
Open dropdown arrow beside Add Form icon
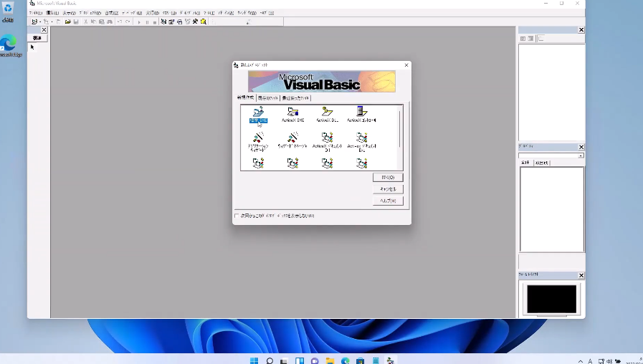(52, 22)
